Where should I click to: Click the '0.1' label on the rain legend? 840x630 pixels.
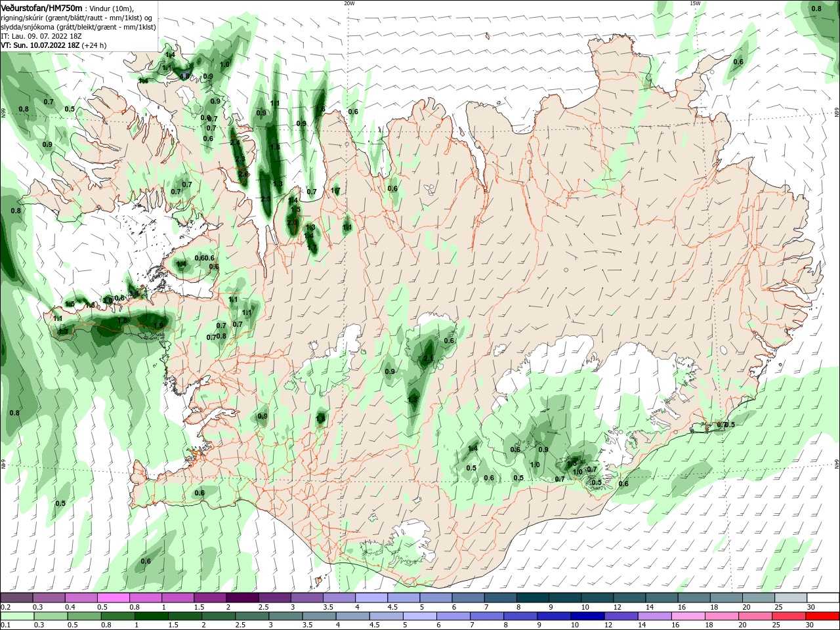click(5, 625)
